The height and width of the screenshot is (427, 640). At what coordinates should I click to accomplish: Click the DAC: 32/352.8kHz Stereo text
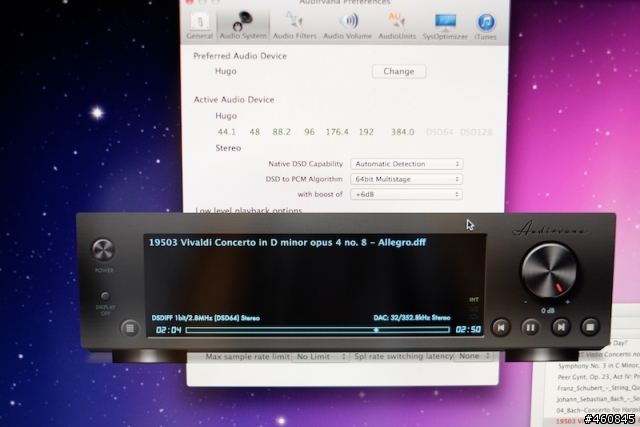coord(412,318)
